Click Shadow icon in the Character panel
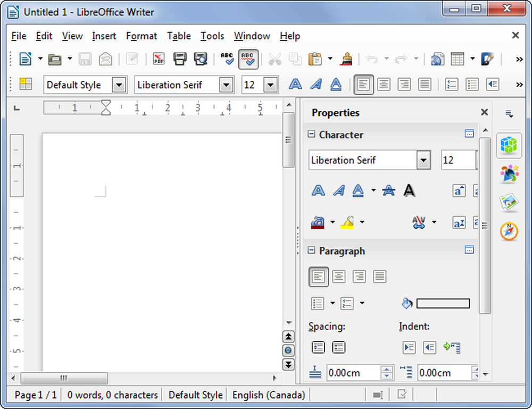The width and height of the screenshot is (532, 409). pyautogui.click(x=409, y=190)
